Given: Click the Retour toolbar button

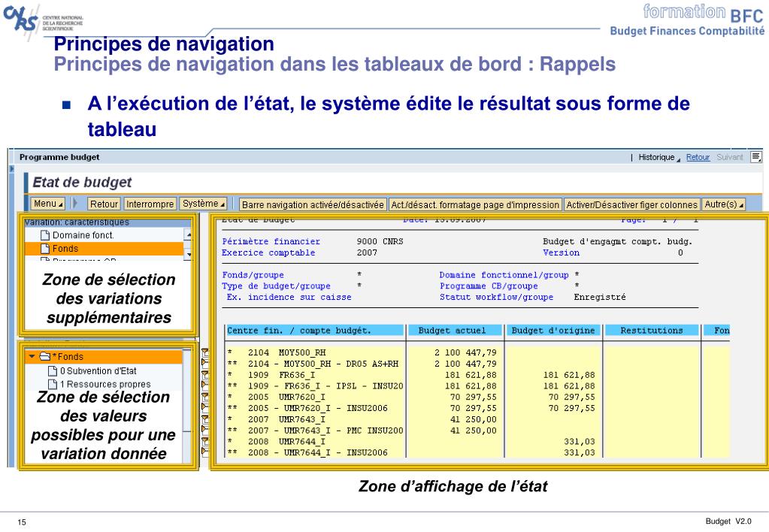Looking at the screenshot, I should (x=104, y=204).
